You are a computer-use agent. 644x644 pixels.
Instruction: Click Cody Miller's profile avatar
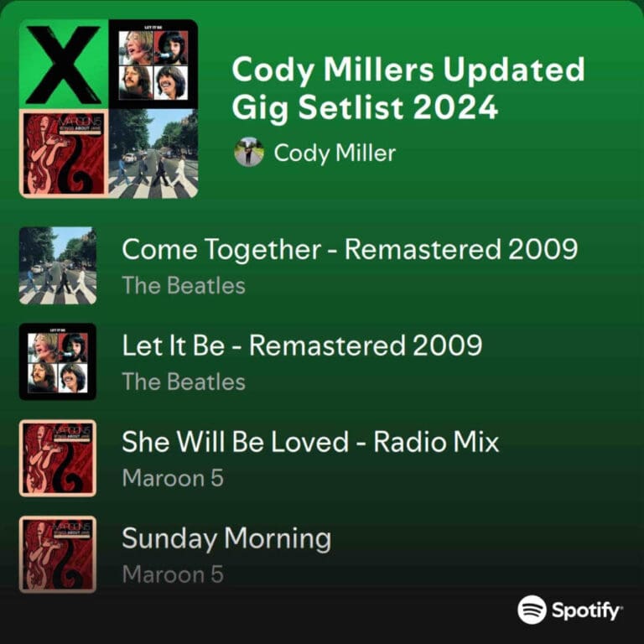coord(249,153)
